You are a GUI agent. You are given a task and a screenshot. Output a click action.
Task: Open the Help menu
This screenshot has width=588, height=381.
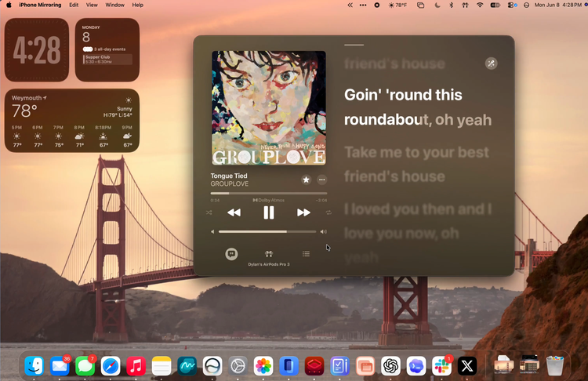[x=138, y=5]
